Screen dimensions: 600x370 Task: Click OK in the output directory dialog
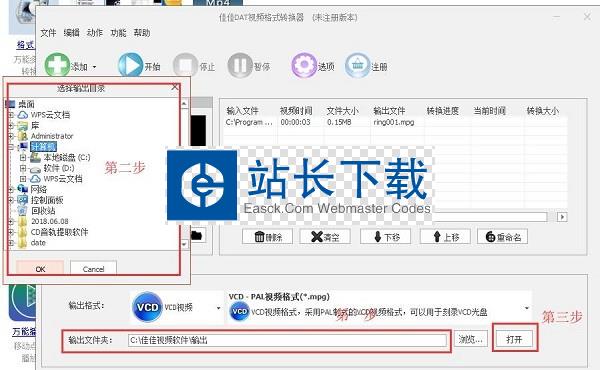click(40, 269)
